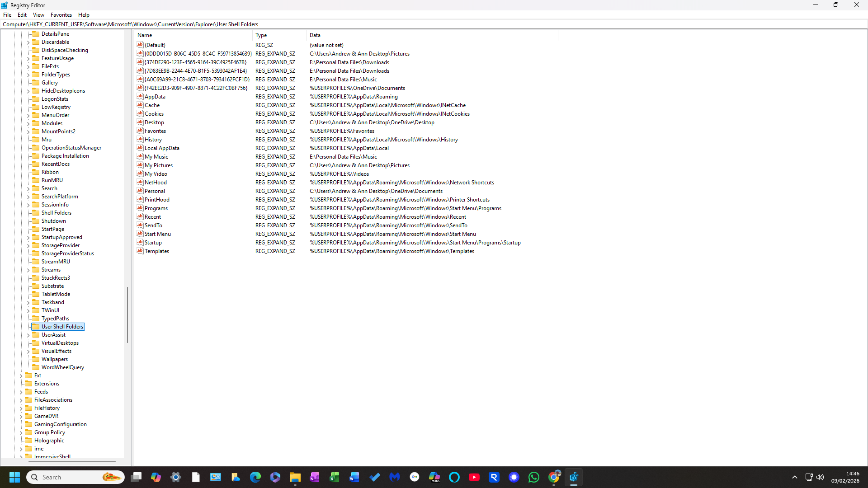
Task: Expand the UserAssist key
Action: (x=28, y=335)
